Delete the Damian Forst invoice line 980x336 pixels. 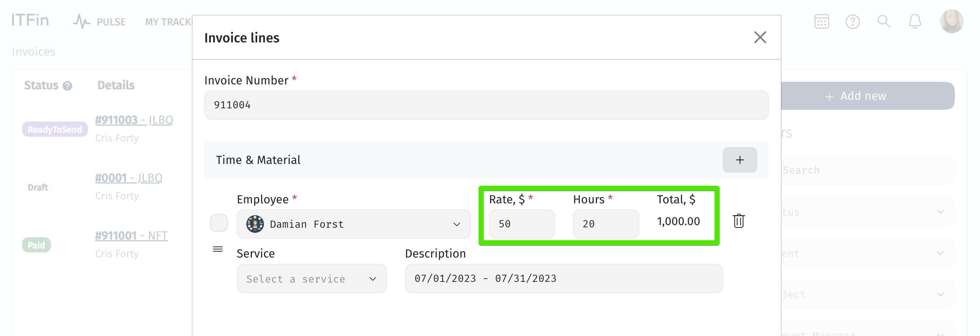coord(739,221)
